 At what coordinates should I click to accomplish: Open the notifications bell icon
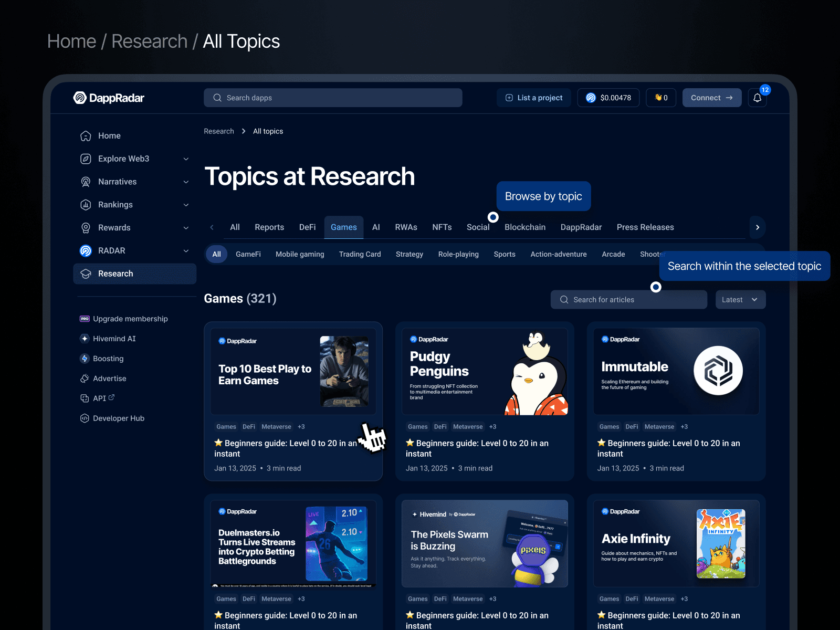click(757, 98)
